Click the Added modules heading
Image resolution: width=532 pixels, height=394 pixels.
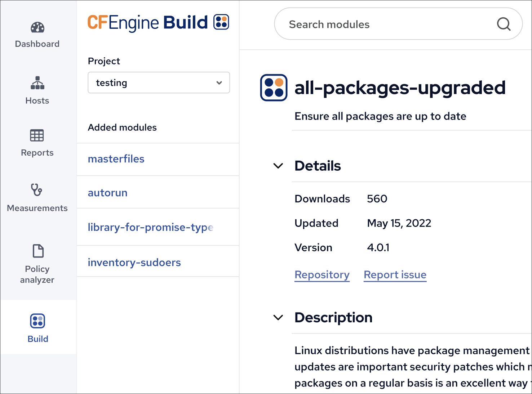click(122, 127)
